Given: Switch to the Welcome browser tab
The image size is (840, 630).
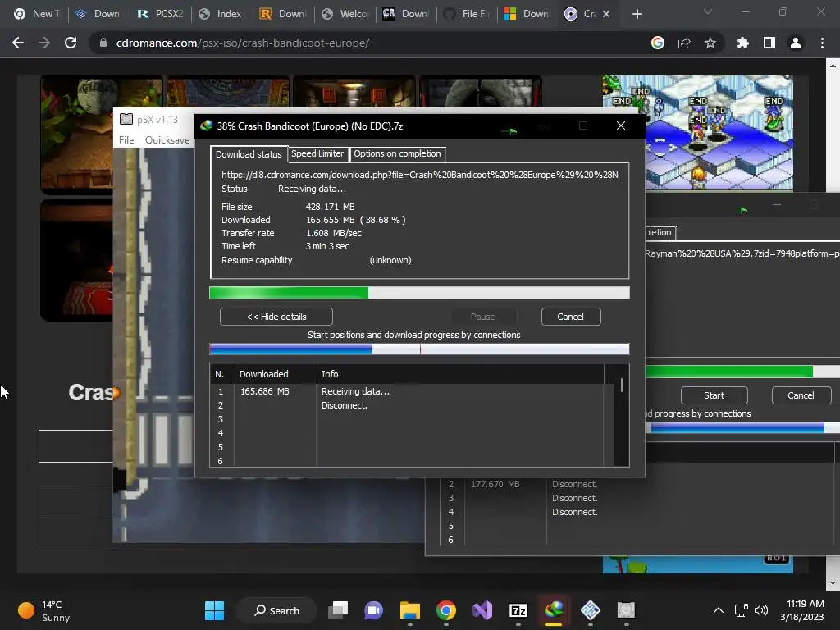Looking at the screenshot, I should tap(345, 14).
